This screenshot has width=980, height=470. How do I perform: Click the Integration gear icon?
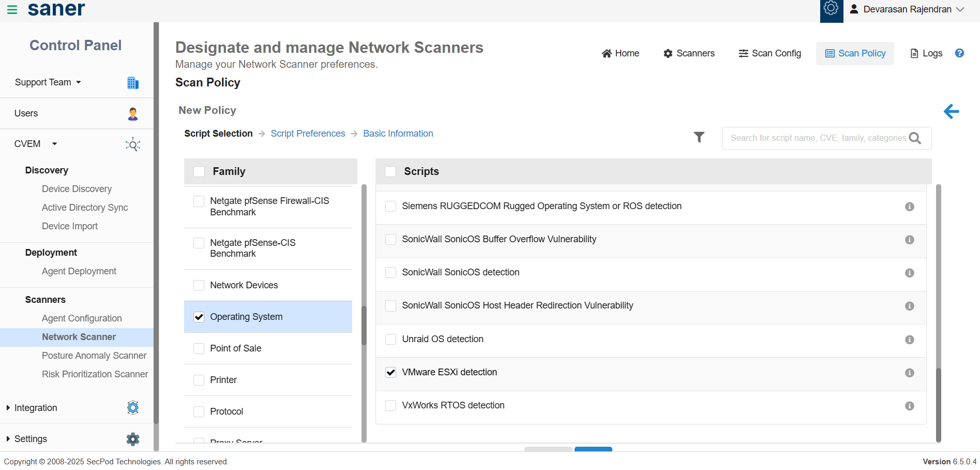tap(133, 408)
